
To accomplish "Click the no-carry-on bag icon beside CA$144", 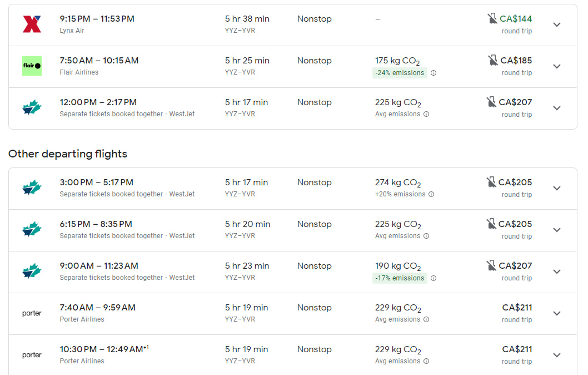I will (x=491, y=18).
